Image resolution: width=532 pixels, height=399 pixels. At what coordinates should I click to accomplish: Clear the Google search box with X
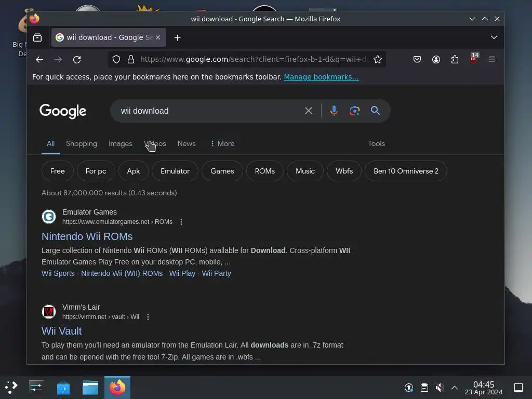(x=309, y=111)
